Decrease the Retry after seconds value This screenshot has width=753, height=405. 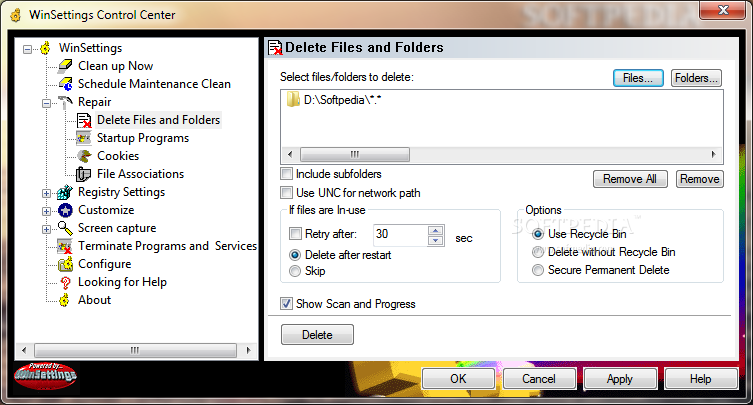[436, 240]
